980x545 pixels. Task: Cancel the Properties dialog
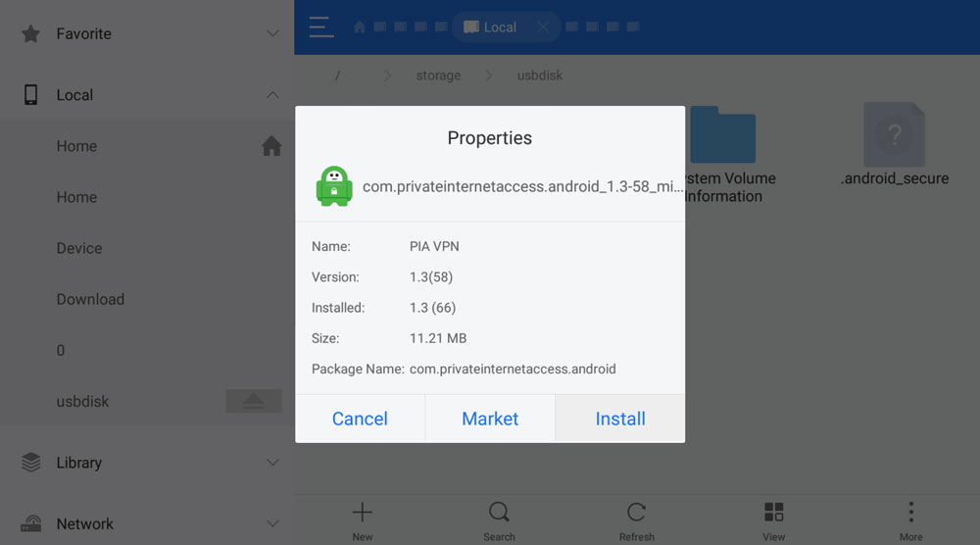point(360,419)
